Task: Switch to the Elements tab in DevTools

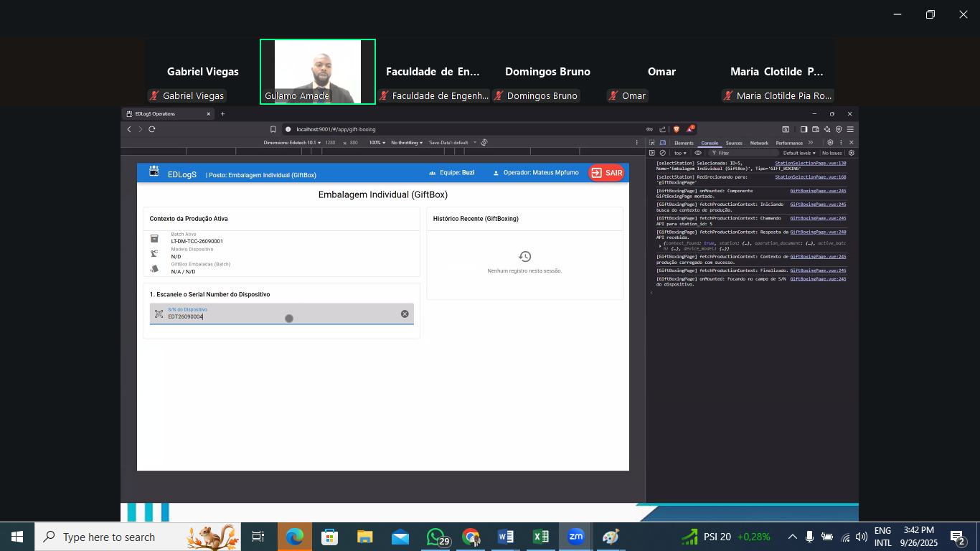Action: pos(684,143)
